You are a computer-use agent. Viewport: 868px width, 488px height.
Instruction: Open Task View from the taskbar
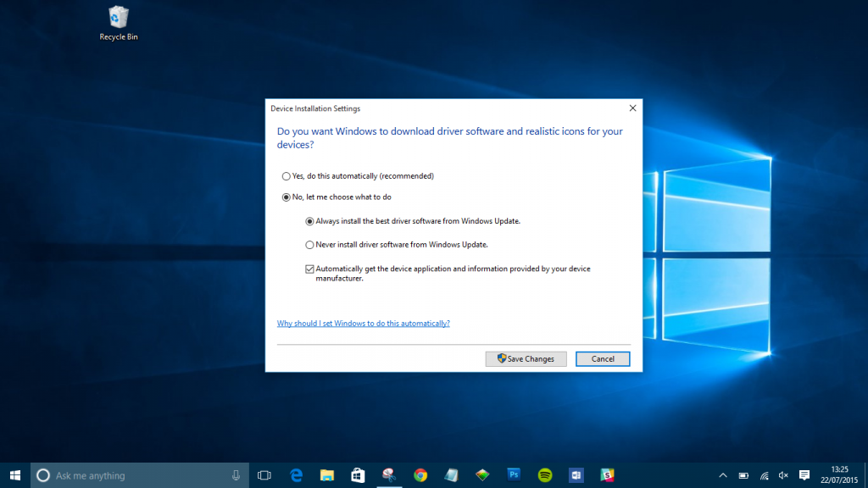point(264,474)
